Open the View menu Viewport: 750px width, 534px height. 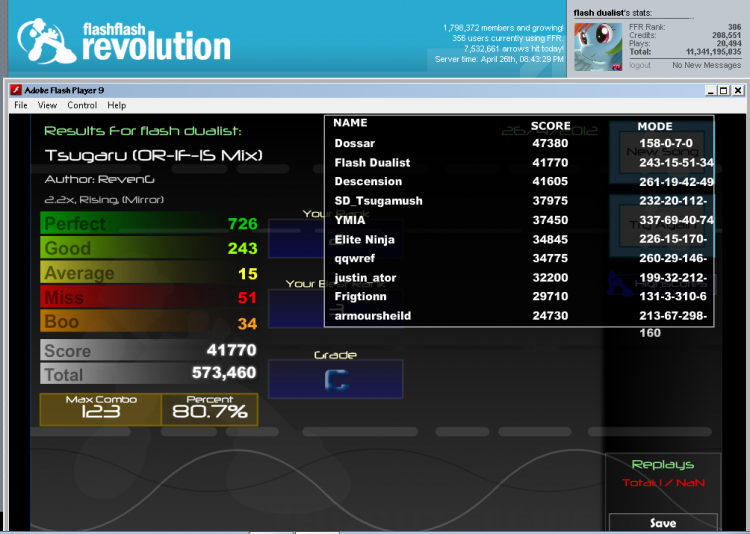point(47,105)
